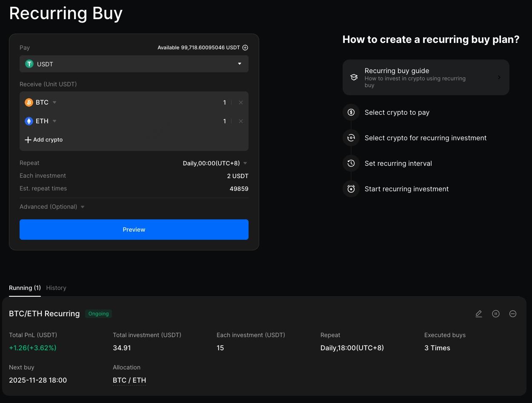This screenshot has height=403, width=532.
Task: Switch to the History tab
Action: (x=56, y=288)
